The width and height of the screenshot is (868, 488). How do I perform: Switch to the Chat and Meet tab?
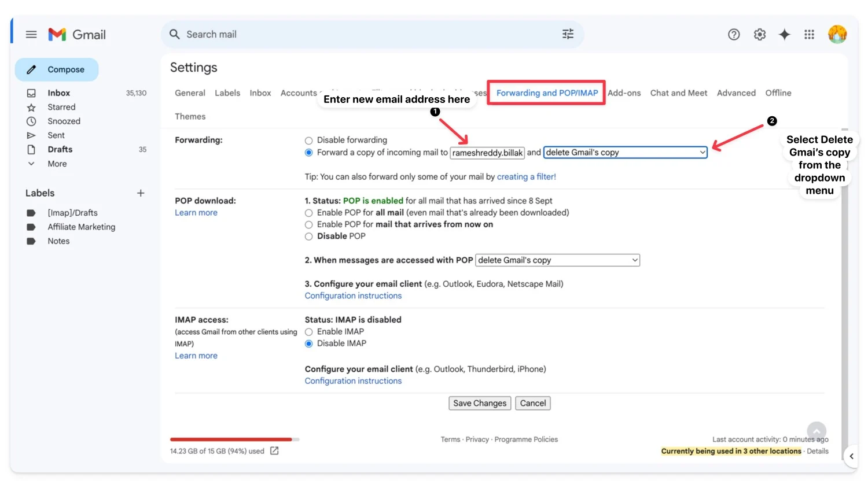pyautogui.click(x=678, y=93)
